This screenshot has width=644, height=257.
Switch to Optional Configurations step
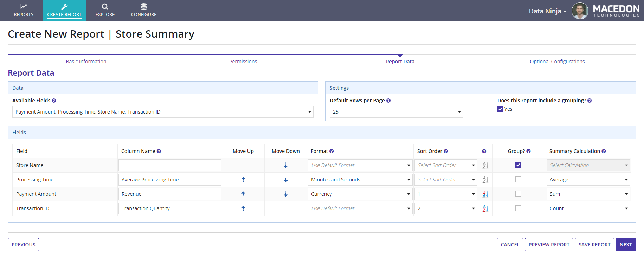[557, 62]
